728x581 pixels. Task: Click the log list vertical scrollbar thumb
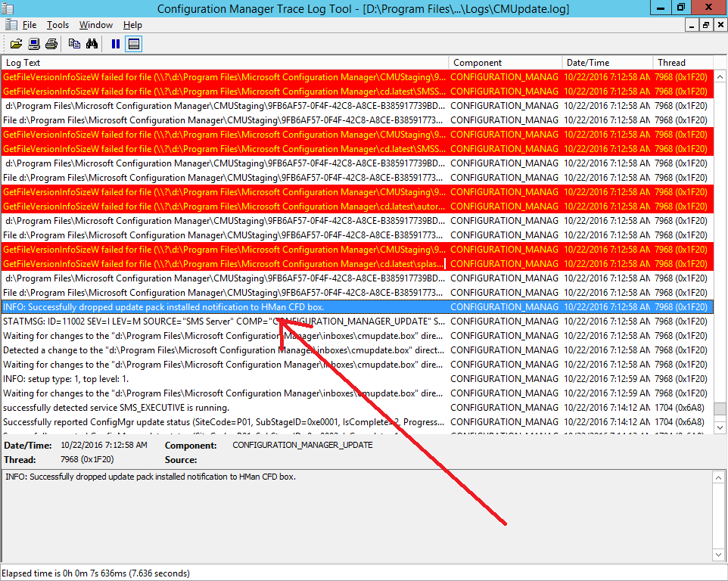tap(720, 409)
